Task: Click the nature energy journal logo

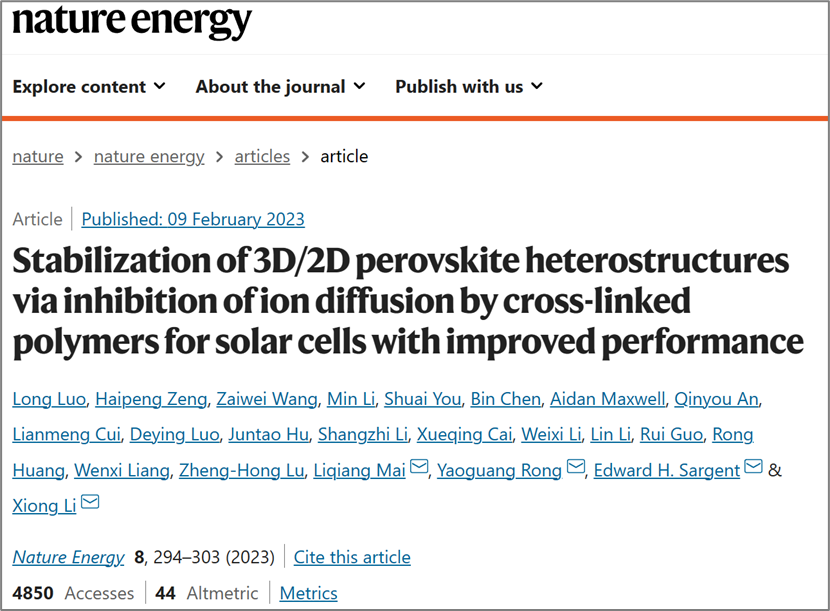Action: tap(132, 22)
